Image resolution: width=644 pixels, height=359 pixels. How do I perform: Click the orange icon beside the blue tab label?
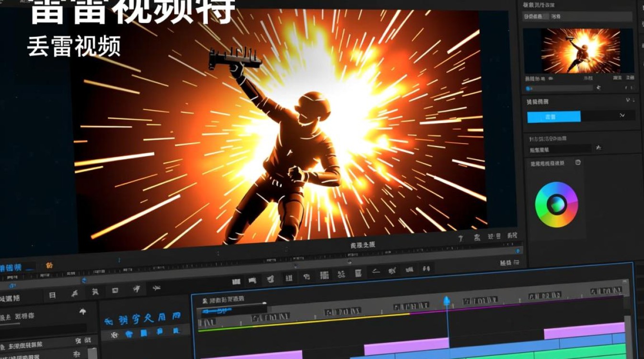[49, 265]
